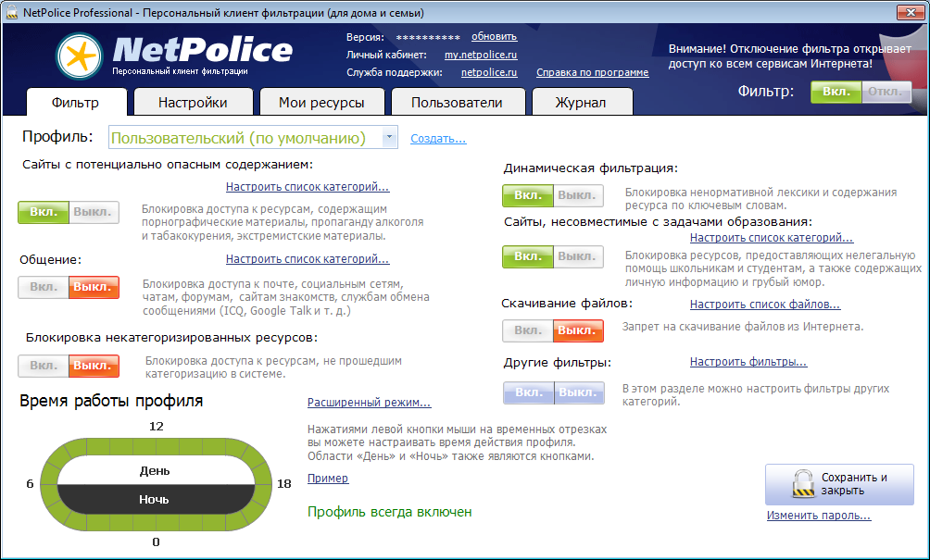Click the Сохранить и закрыть button
Viewport: 930px width, 560px height.
839,484
